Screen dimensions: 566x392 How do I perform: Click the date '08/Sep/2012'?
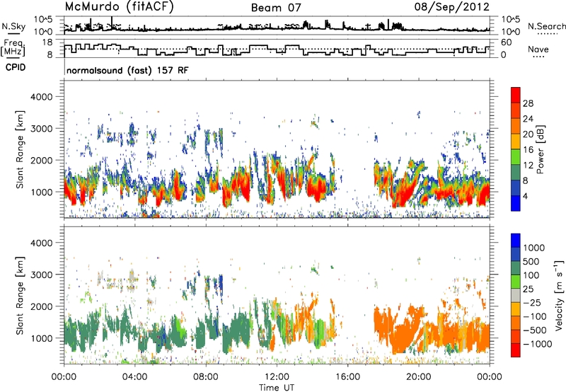[x=451, y=7]
